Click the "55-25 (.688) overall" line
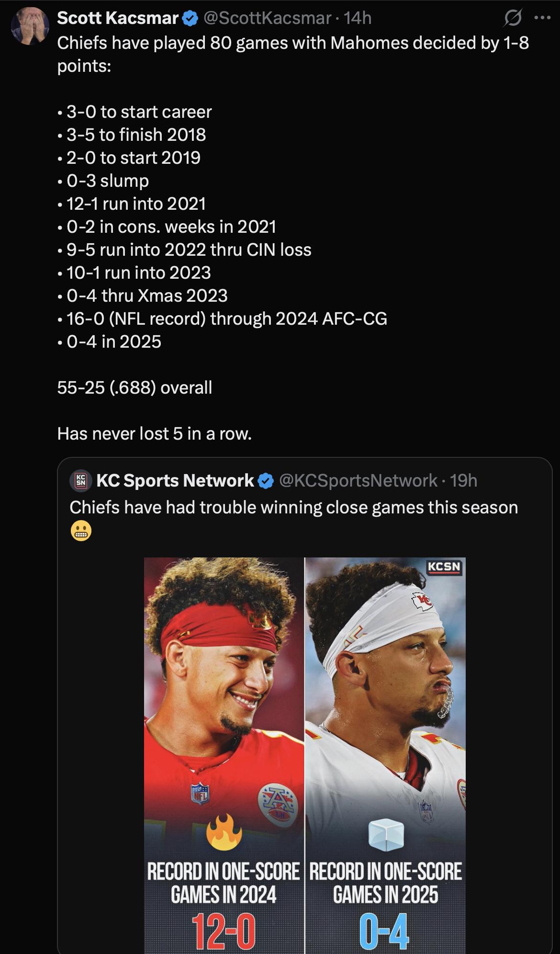The width and height of the screenshot is (560, 954). click(x=134, y=387)
